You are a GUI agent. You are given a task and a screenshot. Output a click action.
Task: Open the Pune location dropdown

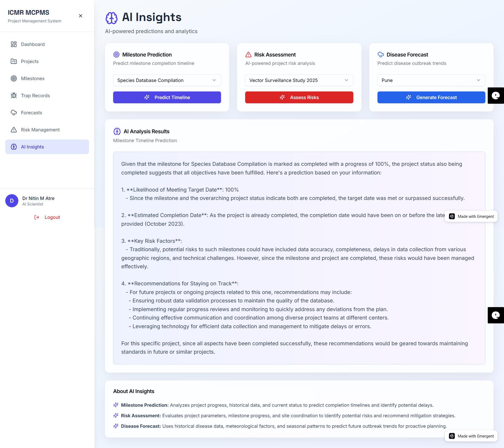coord(431,80)
